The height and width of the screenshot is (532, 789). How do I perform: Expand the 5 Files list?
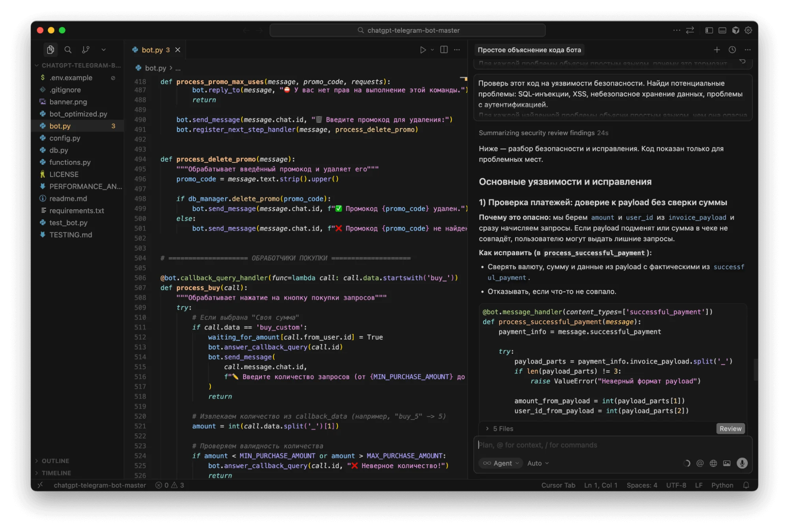[499, 429]
